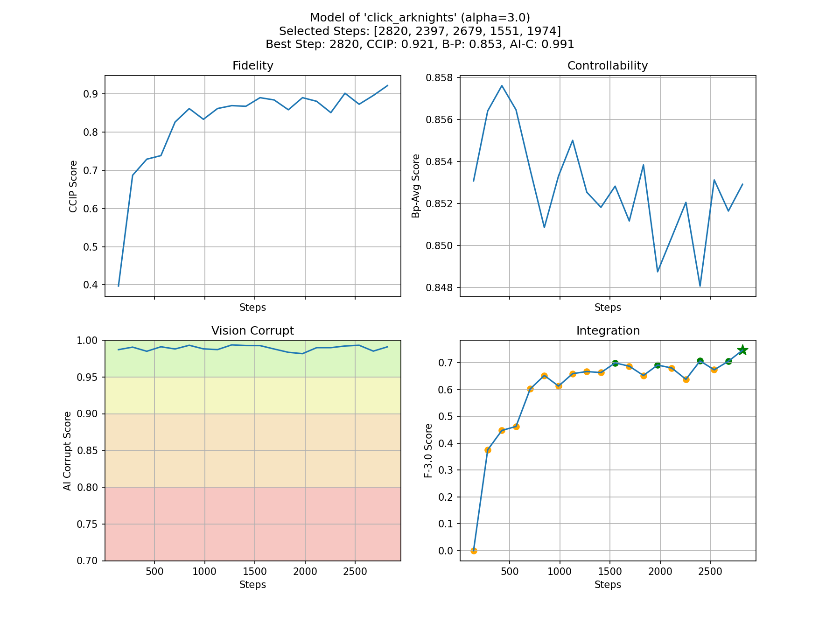Image resolution: width=840 pixels, height=630 pixels.
Task: Click the Bp-Avg Score axis label
Action: 416,186
